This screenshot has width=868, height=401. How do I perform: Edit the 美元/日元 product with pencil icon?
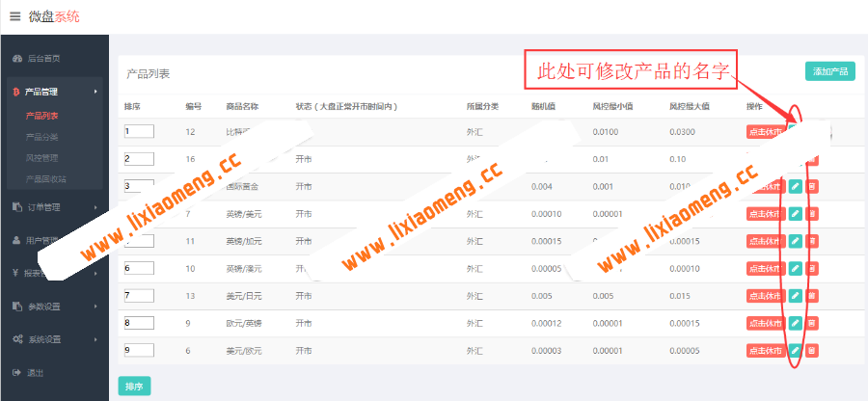tap(795, 296)
